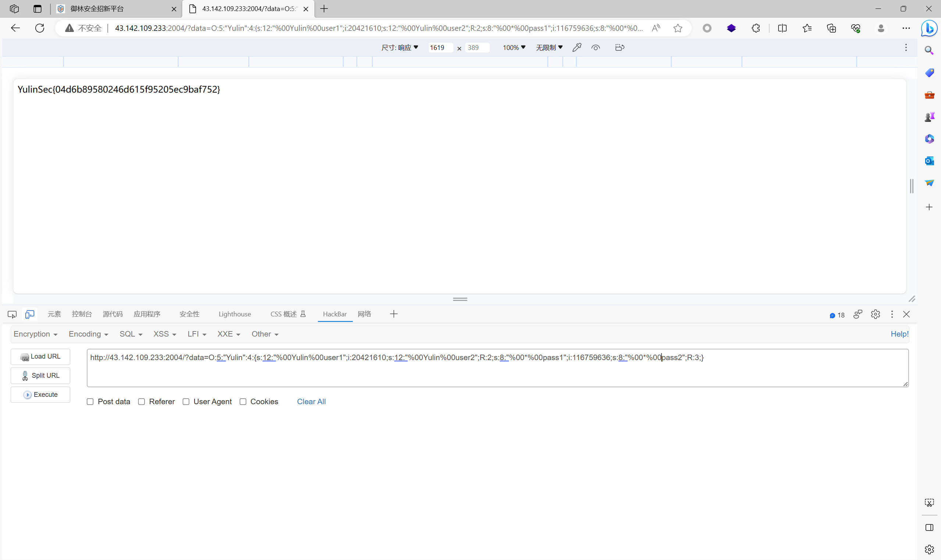Image resolution: width=941 pixels, height=560 pixels.
Task: Add this page to favorites star
Action: [678, 28]
